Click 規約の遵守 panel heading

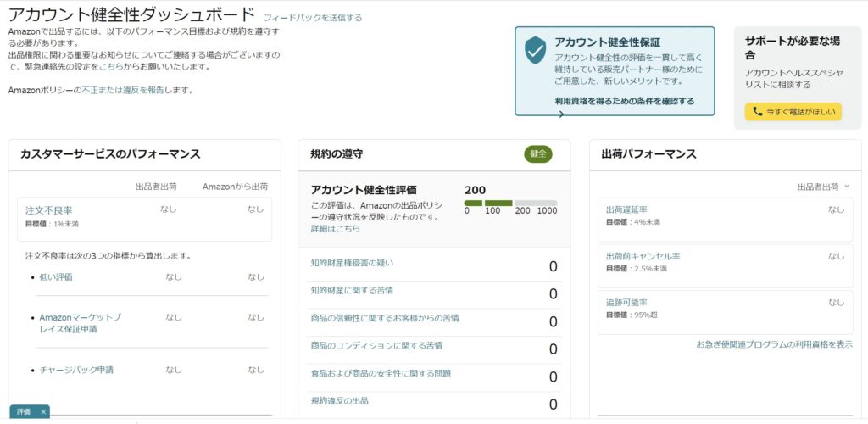[x=337, y=154]
